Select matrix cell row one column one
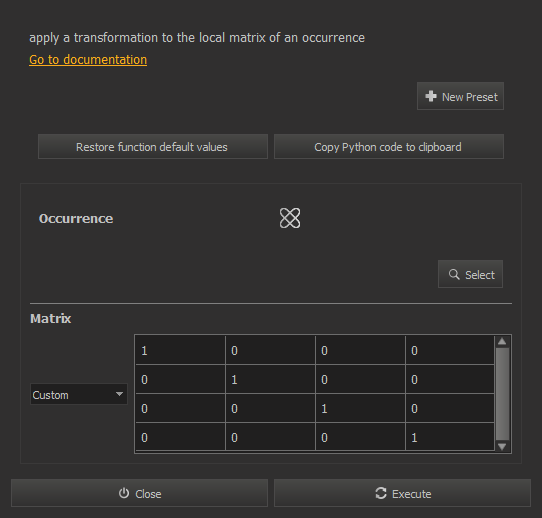Viewport: 542px width, 518px height. pos(180,350)
